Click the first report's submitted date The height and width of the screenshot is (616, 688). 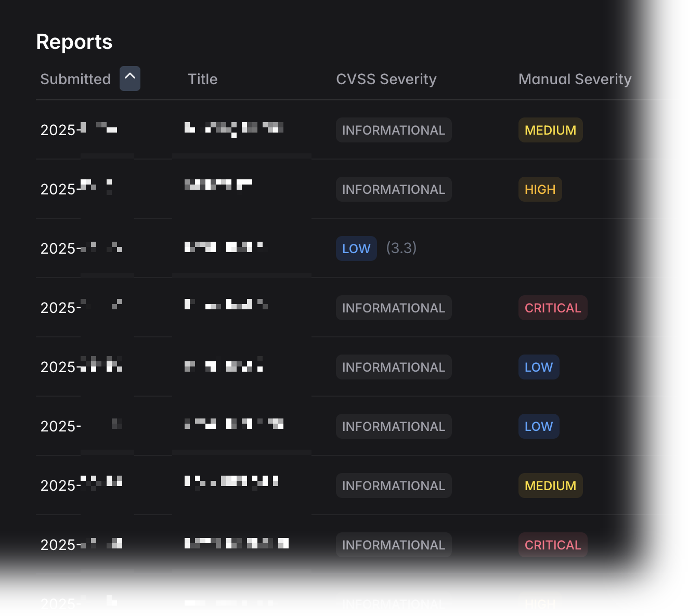point(79,129)
